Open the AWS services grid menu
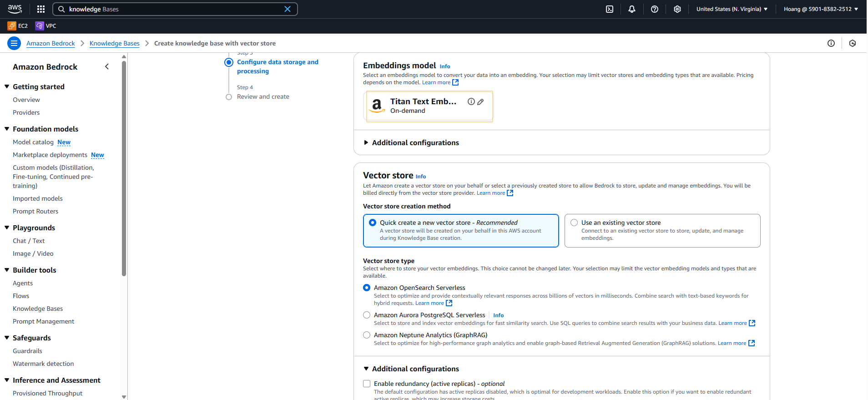Screen dimensions: 868x400 coord(41,9)
